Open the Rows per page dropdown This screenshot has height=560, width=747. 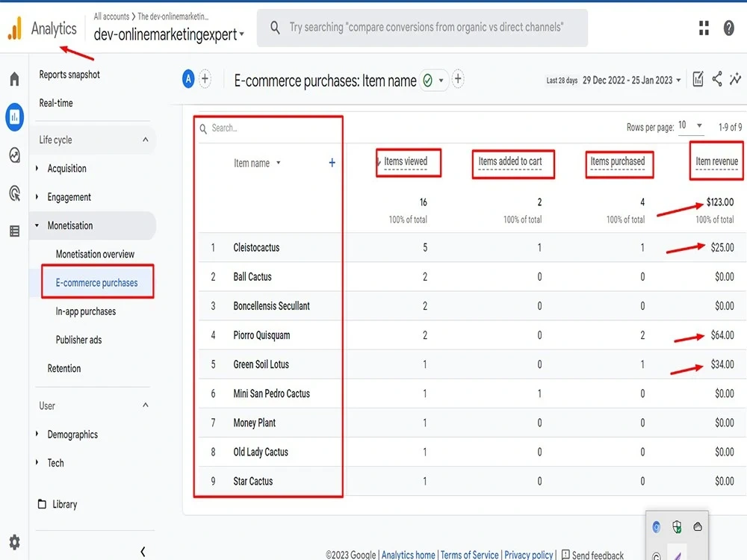point(690,125)
